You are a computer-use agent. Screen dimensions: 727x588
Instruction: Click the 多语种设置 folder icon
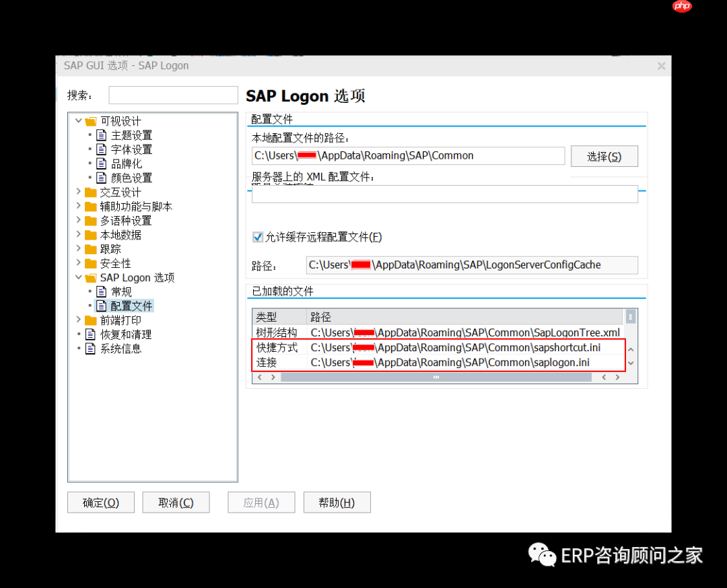(x=90, y=221)
